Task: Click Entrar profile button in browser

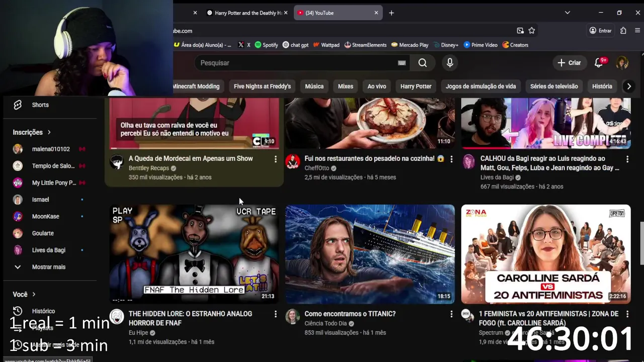Action: pyautogui.click(x=601, y=31)
